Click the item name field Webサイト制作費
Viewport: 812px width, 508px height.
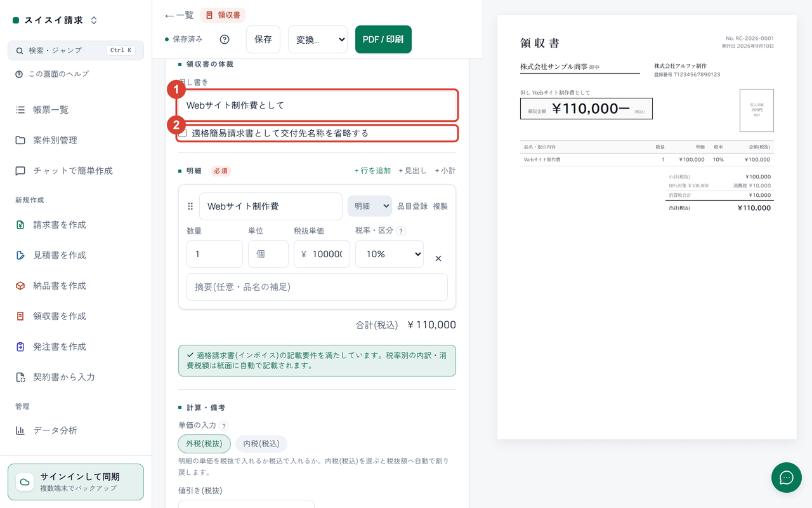(271, 206)
